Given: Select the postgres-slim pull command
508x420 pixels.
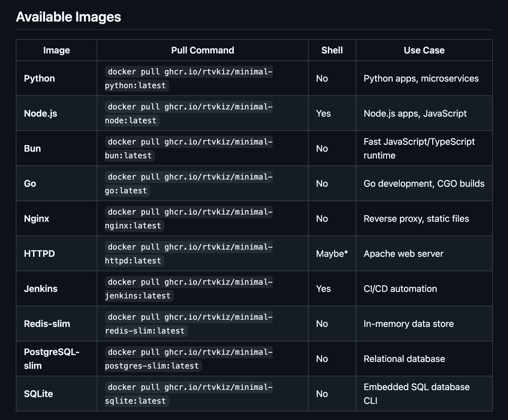Looking at the screenshot, I should pos(188,352).
